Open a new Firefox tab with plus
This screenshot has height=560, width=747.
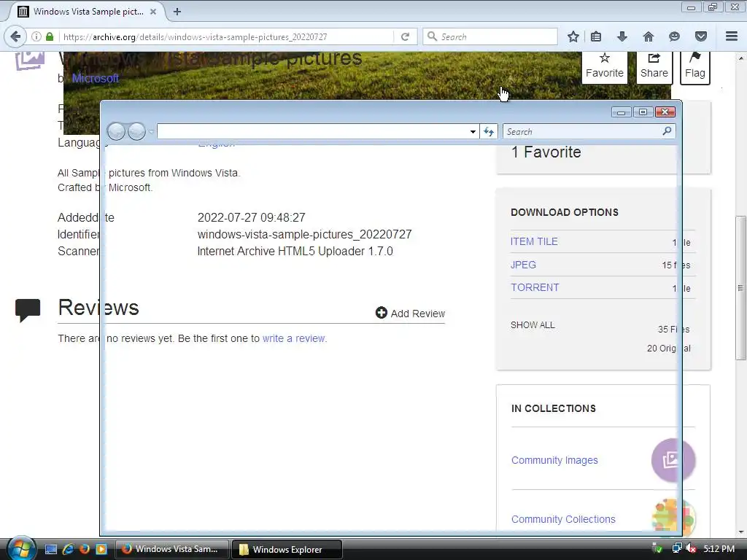click(177, 12)
